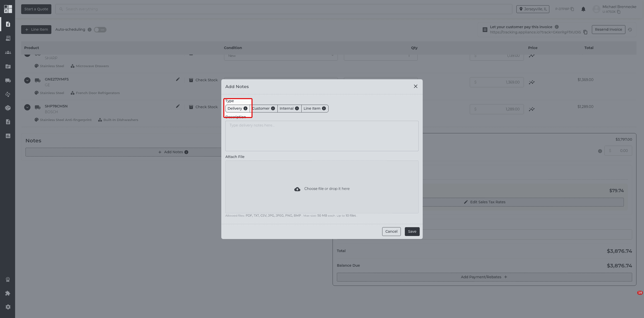Click the cloud upload icon

pyautogui.click(x=297, y=189)
